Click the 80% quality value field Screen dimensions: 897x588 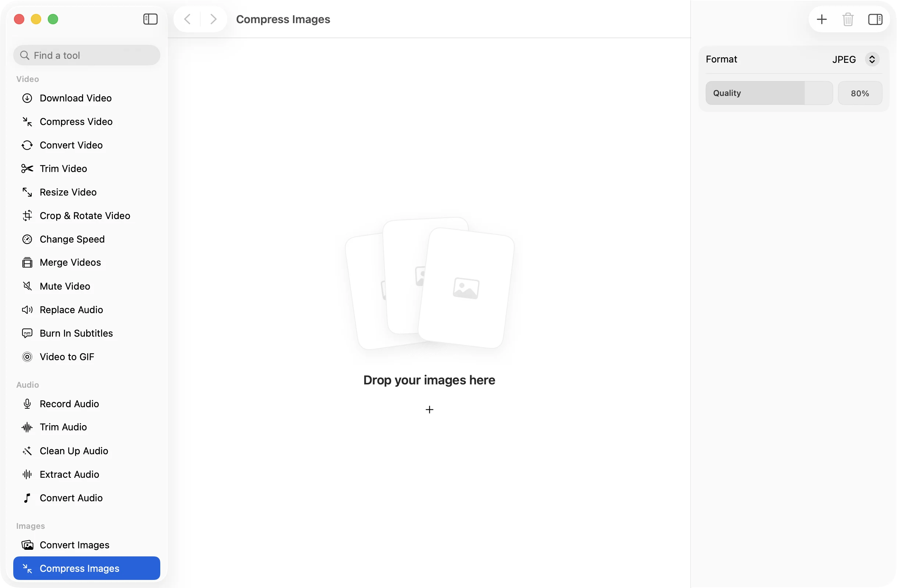pos(860,93)
